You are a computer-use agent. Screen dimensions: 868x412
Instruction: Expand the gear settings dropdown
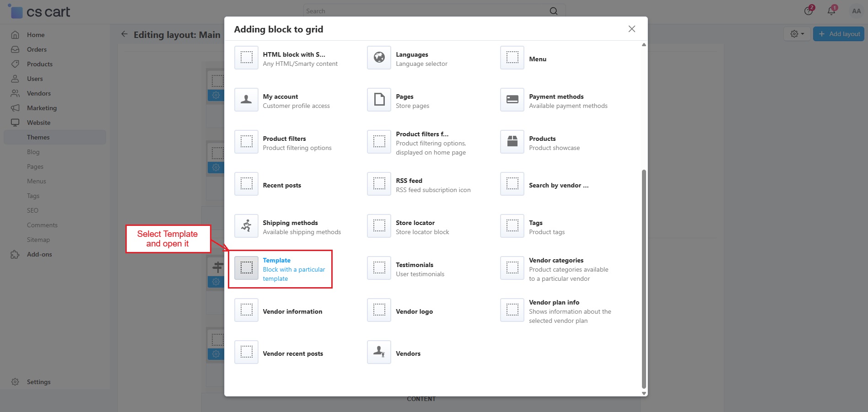797,34
